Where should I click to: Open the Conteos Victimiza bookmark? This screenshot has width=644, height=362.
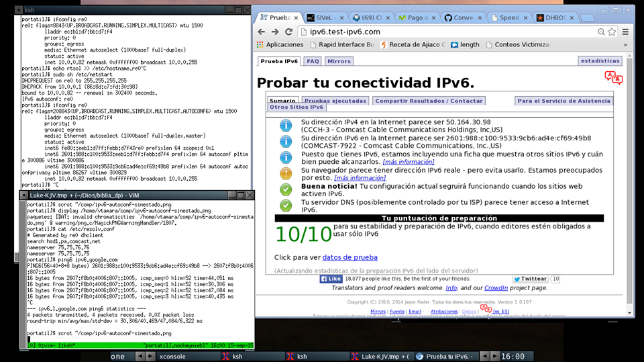click(x=518, y=44)
